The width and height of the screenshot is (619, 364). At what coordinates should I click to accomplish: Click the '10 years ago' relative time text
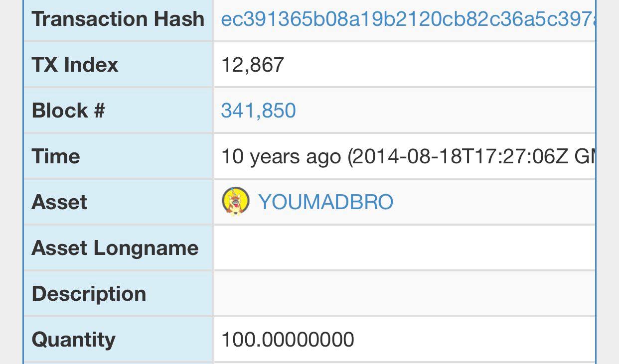pyautogui.click(x=281, y=156)
